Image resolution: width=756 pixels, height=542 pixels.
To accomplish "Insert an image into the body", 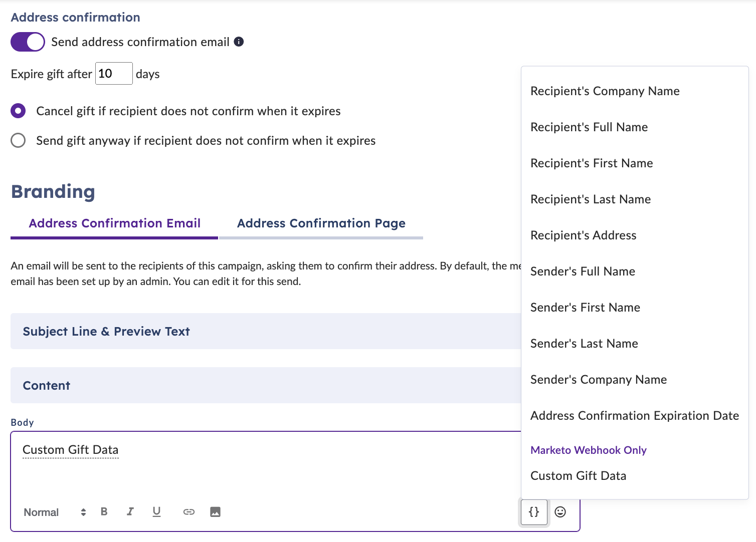I will tap(215, 511).
